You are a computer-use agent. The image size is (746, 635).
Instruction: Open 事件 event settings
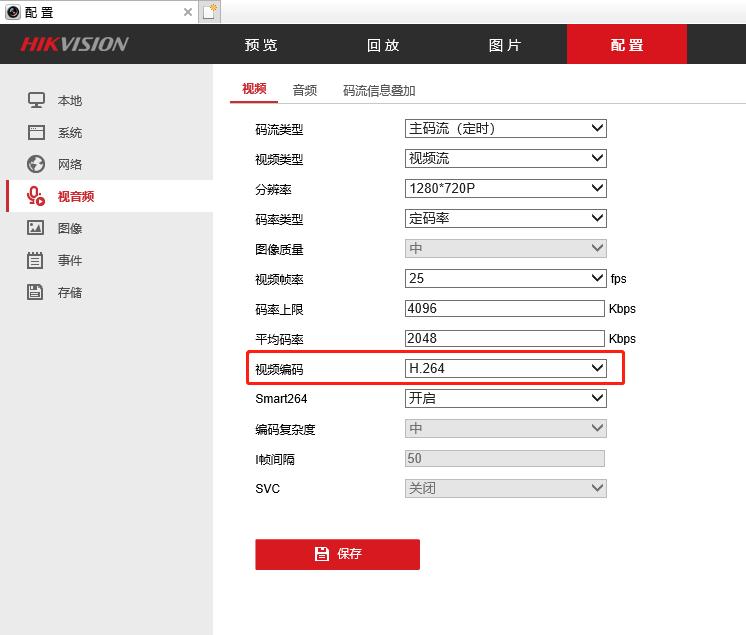click(x=70, y=260)
